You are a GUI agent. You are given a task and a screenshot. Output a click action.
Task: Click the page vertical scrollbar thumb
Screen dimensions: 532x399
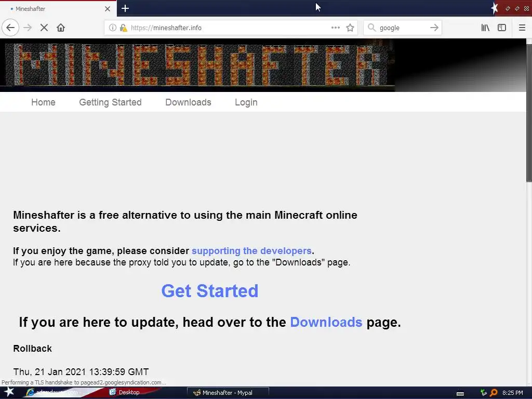529,113
